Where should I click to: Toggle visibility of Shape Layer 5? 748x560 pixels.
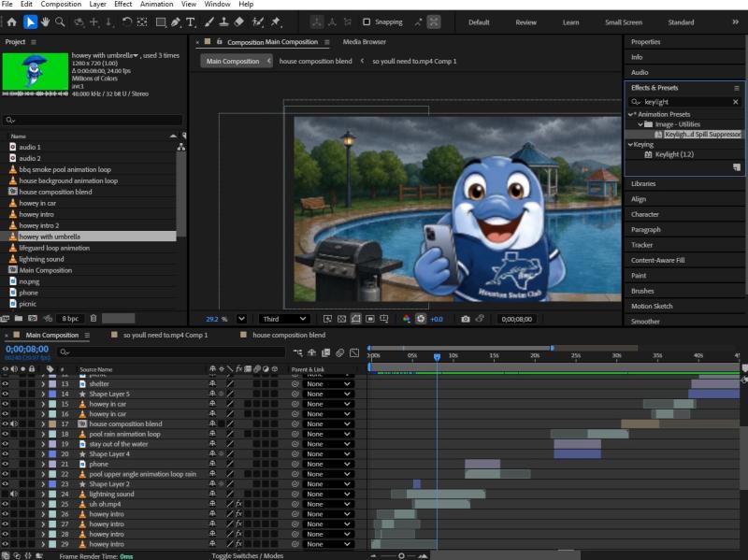tap(6, 394)
